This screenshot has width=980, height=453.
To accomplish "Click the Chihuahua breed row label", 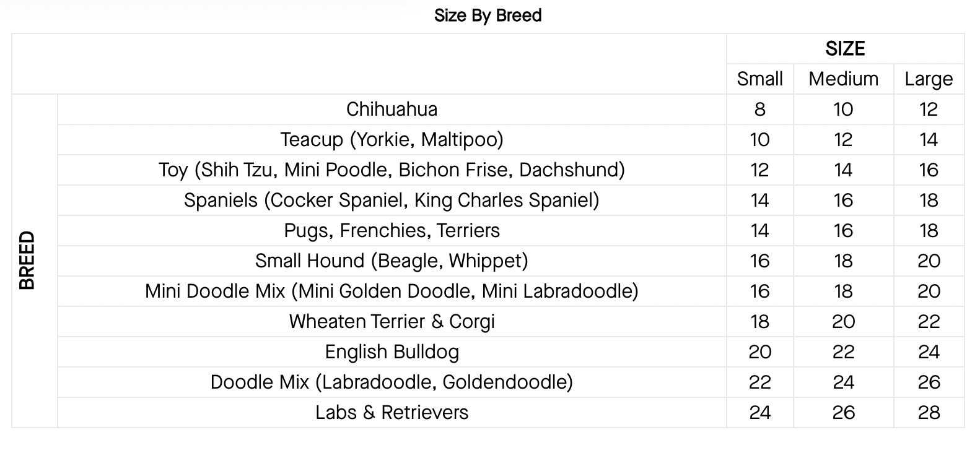I will tap(392, 110).
